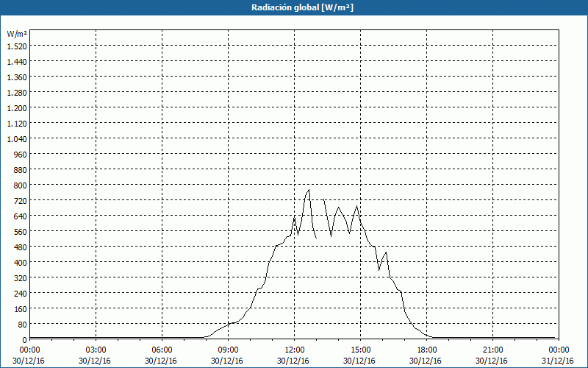
Task: Click the W/m² unit label on the y-axis
Action: click(17, 34)
